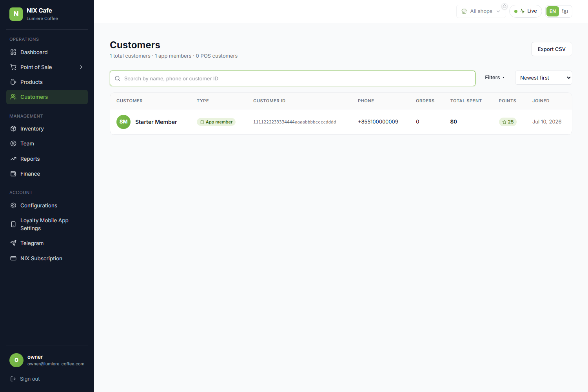The width and height of the screenshot is (588, 392).
Task: Open Dashboard grid icon in sidebar
Action: [13, 52]
